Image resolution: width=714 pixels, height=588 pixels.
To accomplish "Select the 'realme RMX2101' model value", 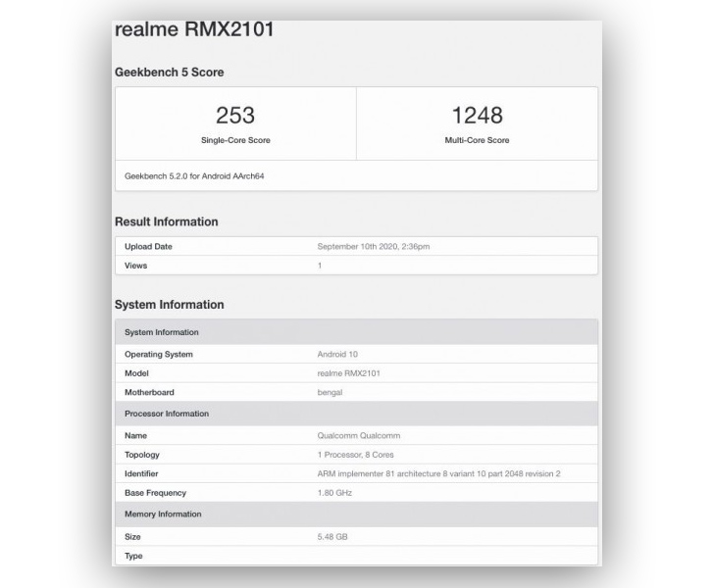I will point(349,373).
